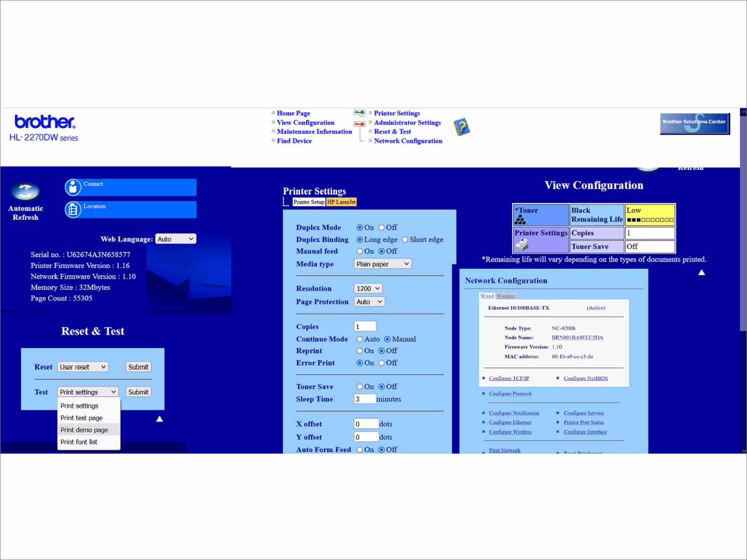Click the Copies input field

[x=365, y=326]
